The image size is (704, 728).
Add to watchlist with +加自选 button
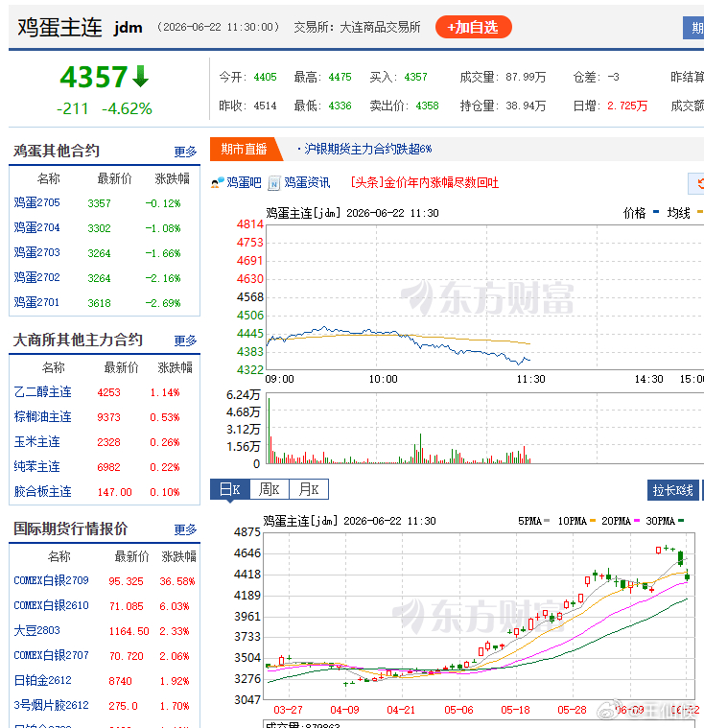pos(473,27)
